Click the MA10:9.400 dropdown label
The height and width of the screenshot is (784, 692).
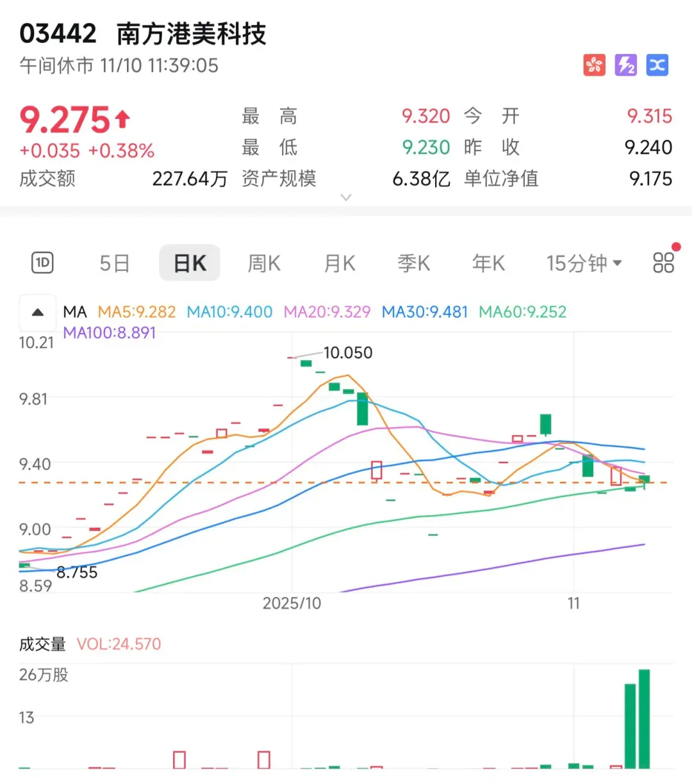click(x=229, y=312)
